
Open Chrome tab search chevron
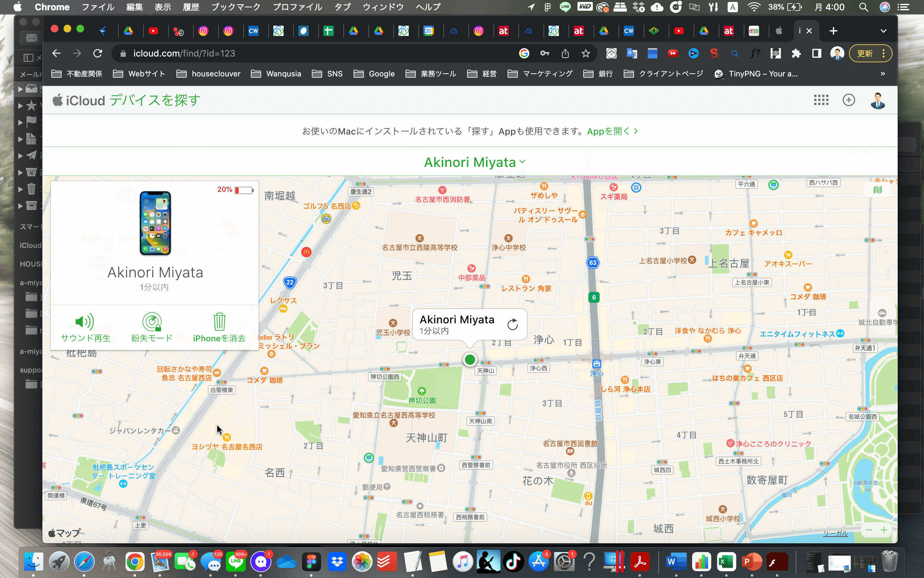tap(883, 31)
